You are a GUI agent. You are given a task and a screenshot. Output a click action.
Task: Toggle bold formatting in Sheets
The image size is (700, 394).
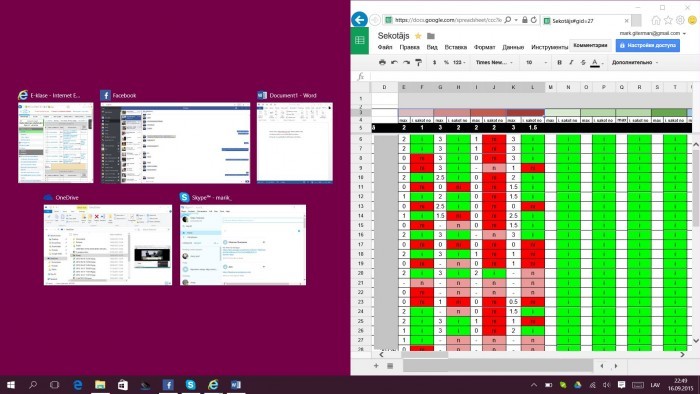[x=559, y=62]
